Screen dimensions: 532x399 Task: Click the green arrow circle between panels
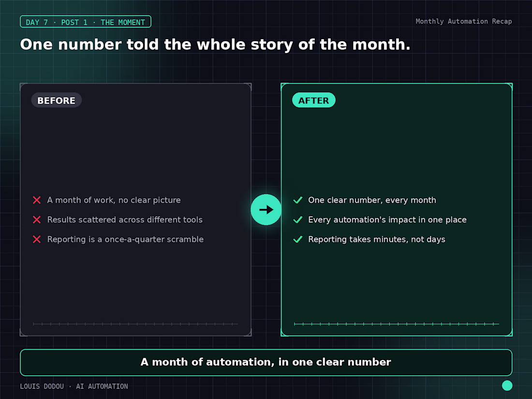266,210
